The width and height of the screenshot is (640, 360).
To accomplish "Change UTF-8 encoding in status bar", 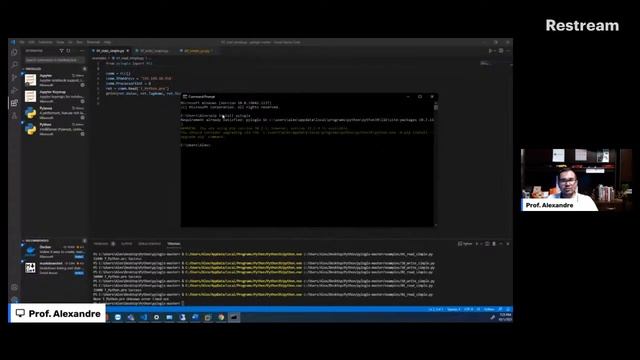I will pyautogui.click(x=469, y=309).
